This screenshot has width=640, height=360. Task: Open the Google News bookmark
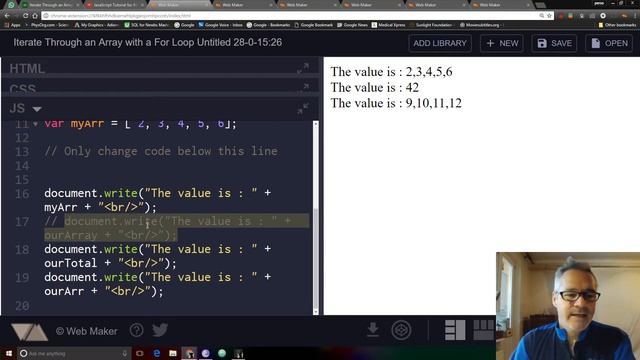click(x=352, y=25)
